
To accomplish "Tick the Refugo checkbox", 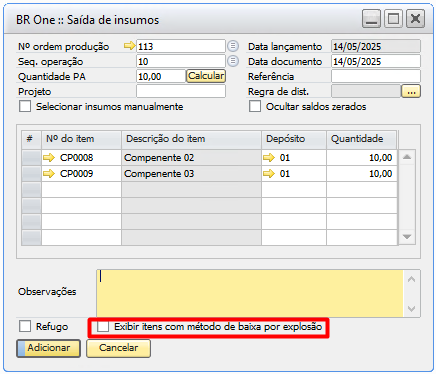I will point(25,326).
